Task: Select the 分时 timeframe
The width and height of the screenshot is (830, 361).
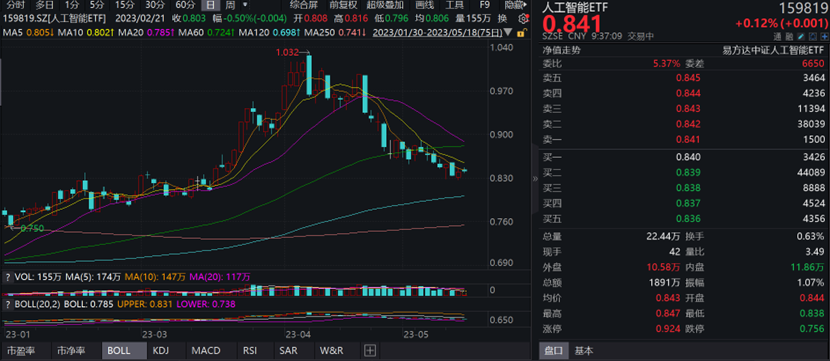Action: [16, 5]
